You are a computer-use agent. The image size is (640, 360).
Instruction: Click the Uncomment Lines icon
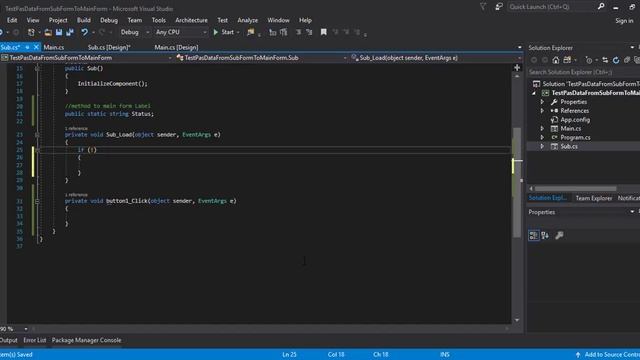(309, 32)
